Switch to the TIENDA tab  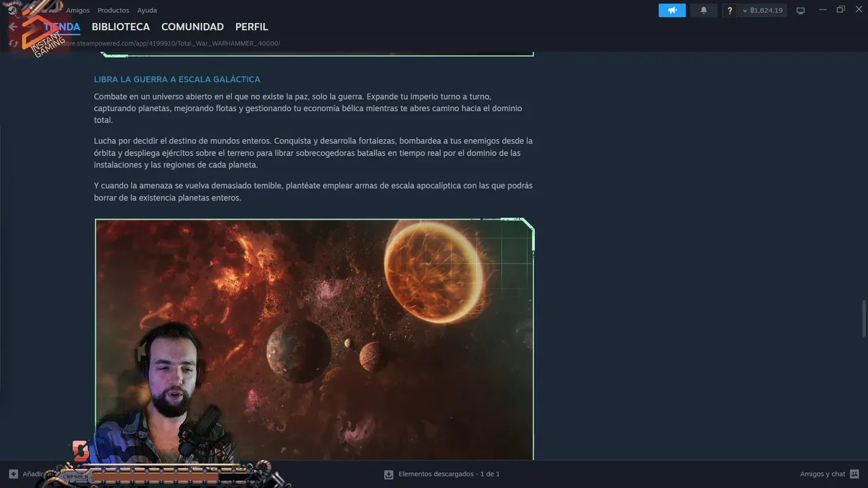tap(62, 27)
